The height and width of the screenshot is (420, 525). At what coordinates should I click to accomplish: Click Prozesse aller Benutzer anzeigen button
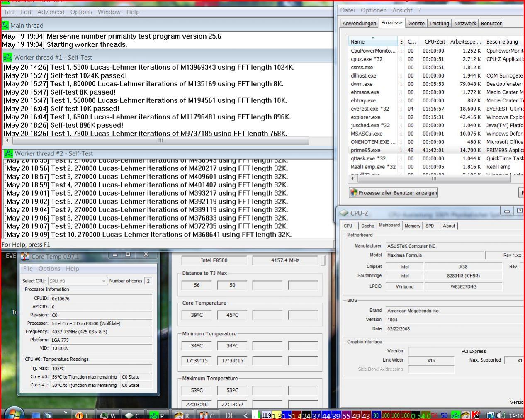pos(394,193)
